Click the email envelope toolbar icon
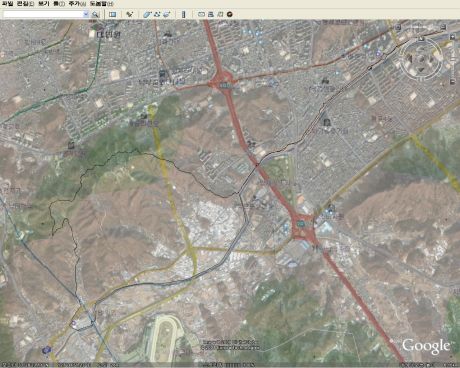 201,14
